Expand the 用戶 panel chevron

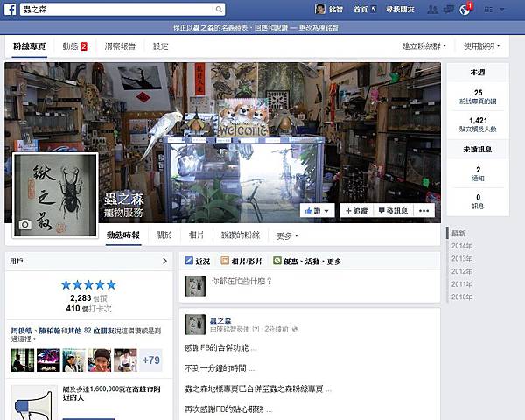click(164, 261)
